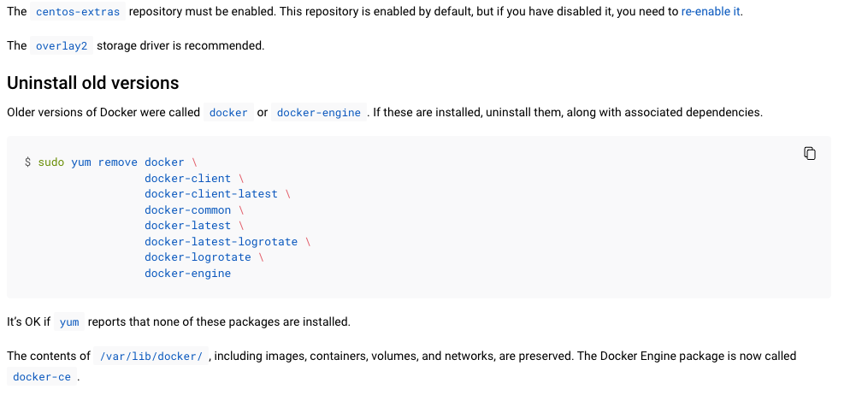Click the "Uninstall old versions" heading
This screenshot has height=395, width=868.
[93, 83]
